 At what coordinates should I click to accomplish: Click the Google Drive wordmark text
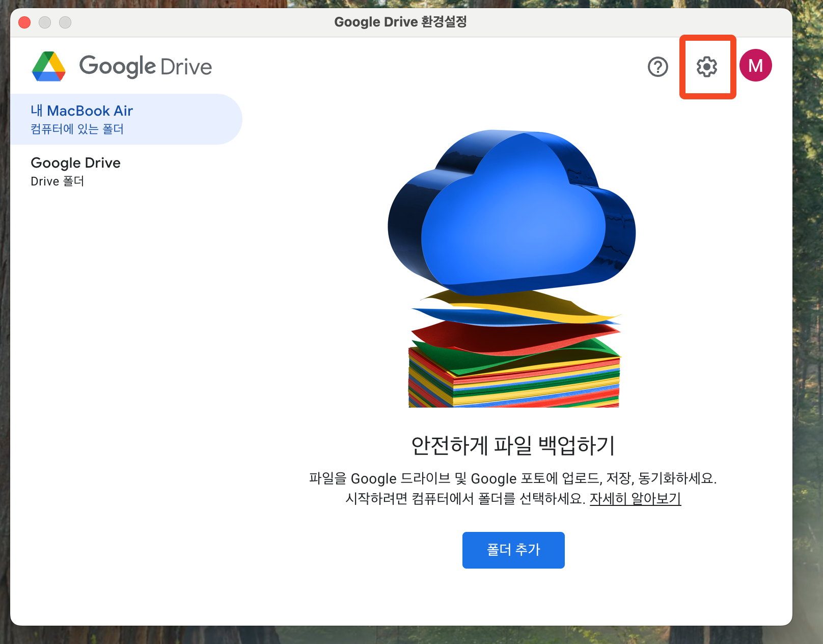tap(146, 67)
